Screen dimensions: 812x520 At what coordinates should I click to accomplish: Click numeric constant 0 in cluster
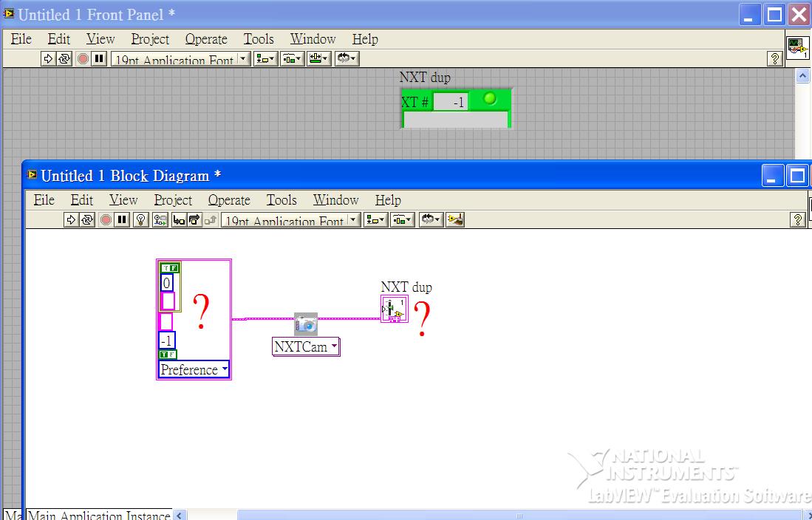tap(166, 284)
